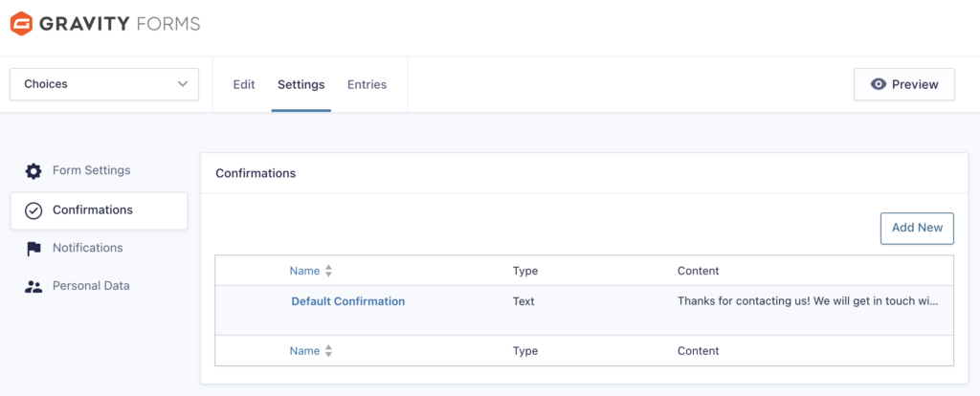Click the Text type cell
The width and height of the screenshot is (980, 396).
click(x=523, y=301)
